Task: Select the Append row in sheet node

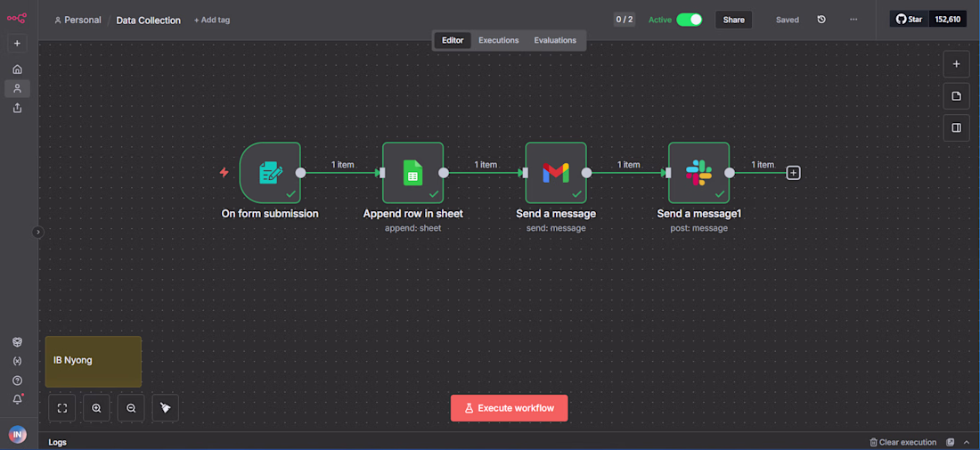Action: click(413, 173)
